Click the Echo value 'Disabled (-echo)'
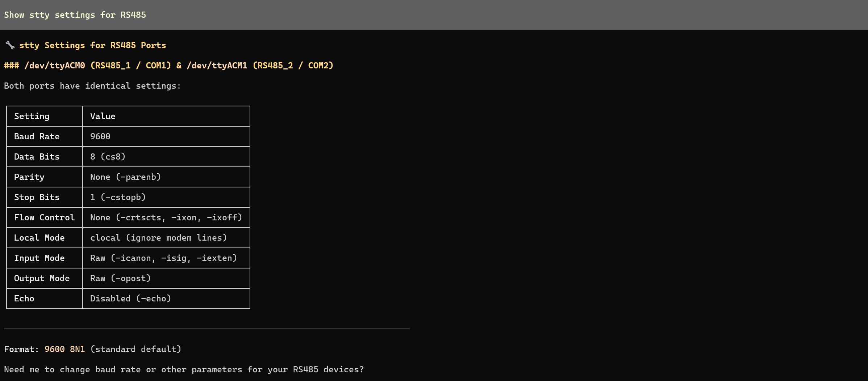 tap(130, 299)
